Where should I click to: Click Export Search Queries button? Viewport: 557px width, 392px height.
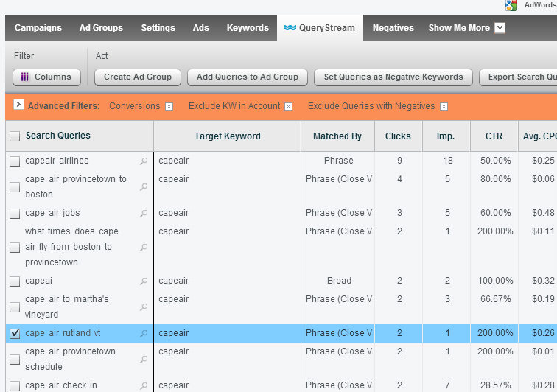click(518, 77)
